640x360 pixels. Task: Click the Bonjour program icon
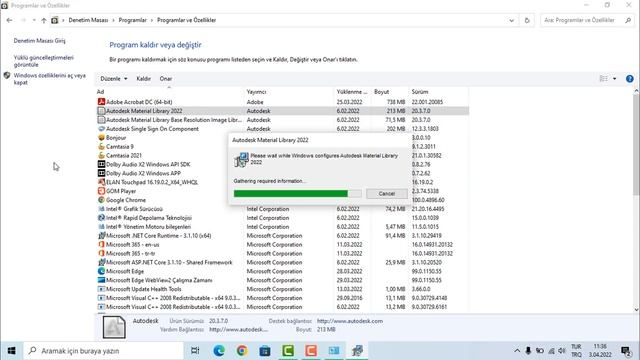pos(101,138)
